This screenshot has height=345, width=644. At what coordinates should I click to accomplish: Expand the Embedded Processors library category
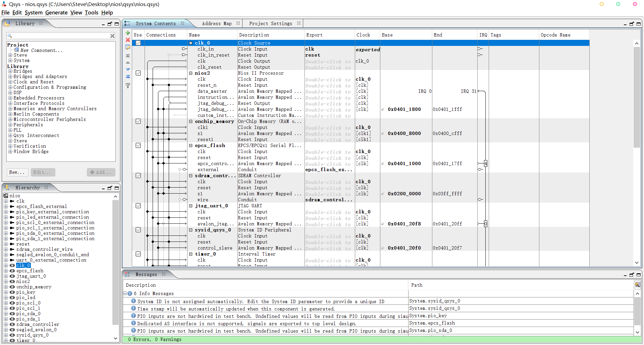click(10, 98)
